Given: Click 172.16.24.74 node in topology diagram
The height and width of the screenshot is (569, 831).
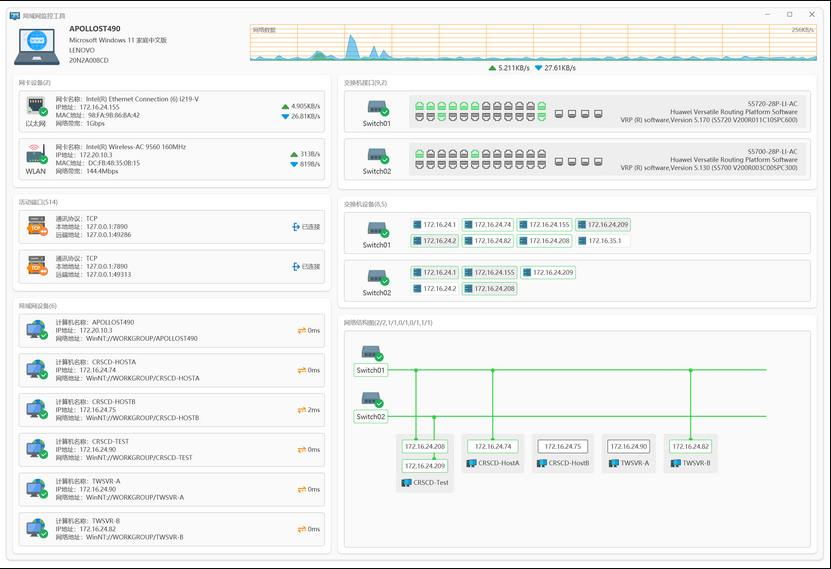Looking at the screenshot, I should coord(493,447).
